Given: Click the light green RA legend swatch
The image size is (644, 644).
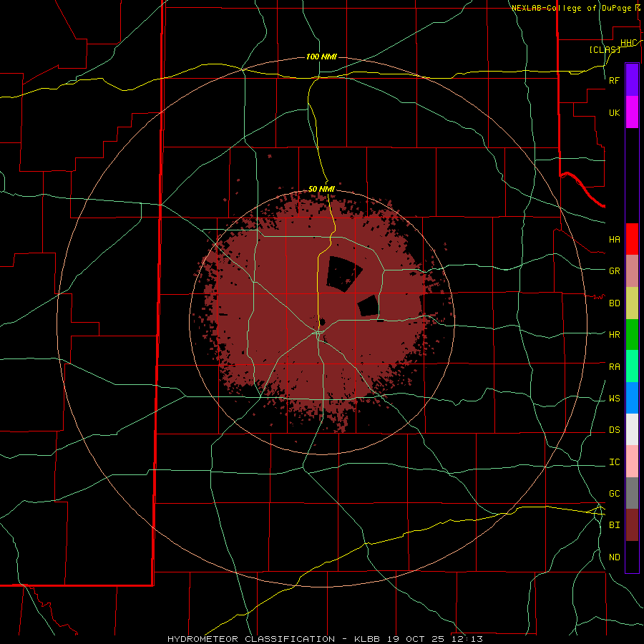Looking at the screenshot, I should tap(632, 366).
